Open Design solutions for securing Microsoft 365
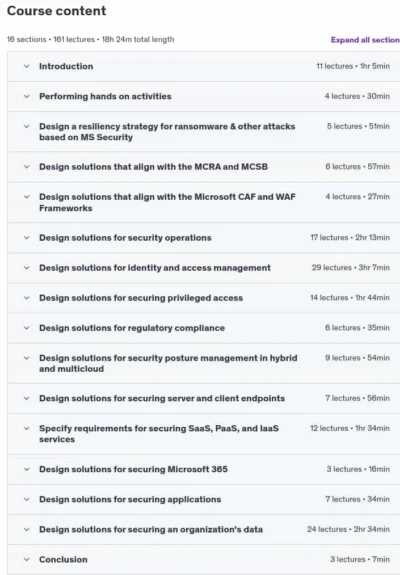Screen dimensions: 400x575 (133, 469)
